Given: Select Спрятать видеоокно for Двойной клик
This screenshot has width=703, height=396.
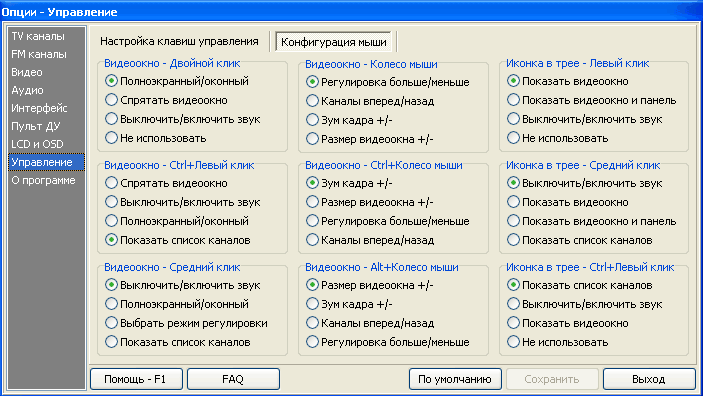Looking at the screenshot, I should pos(166,100).
